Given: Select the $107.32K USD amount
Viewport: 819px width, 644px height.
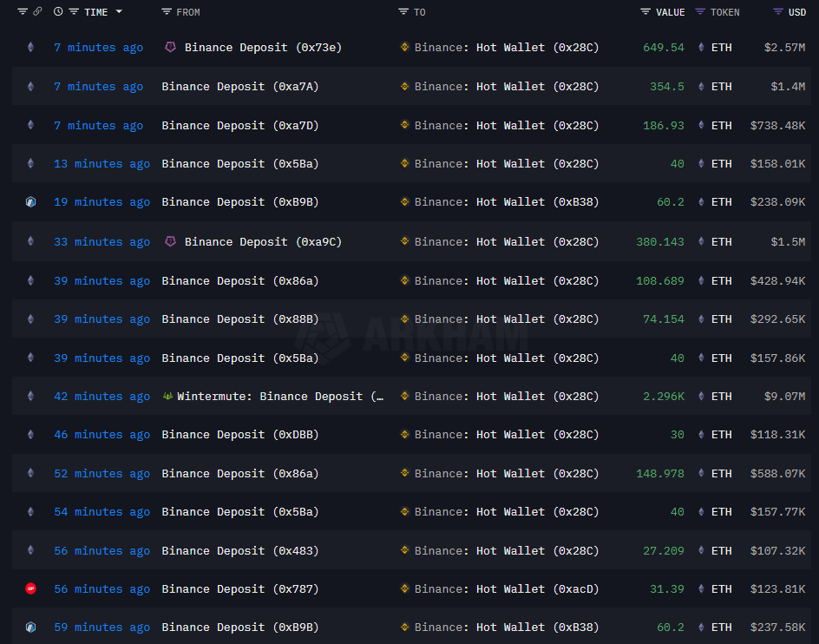Looking at the screenshot, I should tap(777, 551).
